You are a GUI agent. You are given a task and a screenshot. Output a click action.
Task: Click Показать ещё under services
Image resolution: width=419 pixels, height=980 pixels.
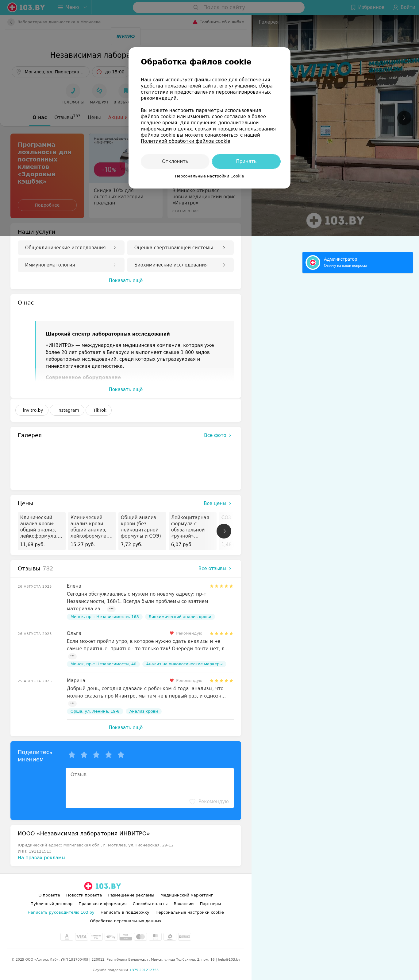(125, 280)
